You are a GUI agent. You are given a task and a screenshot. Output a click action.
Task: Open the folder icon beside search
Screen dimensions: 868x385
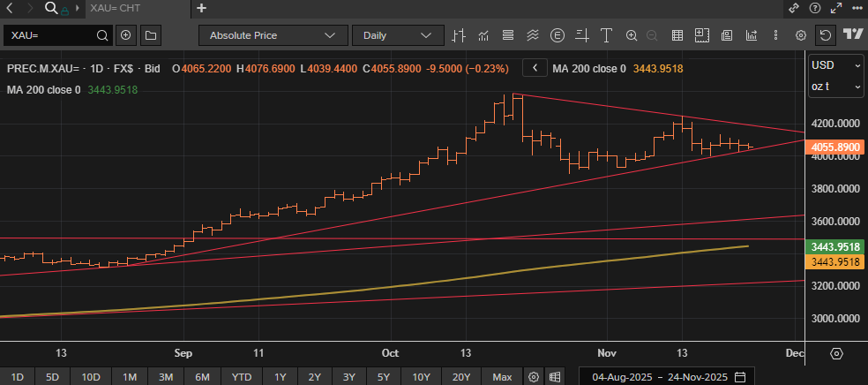[150, 35]
